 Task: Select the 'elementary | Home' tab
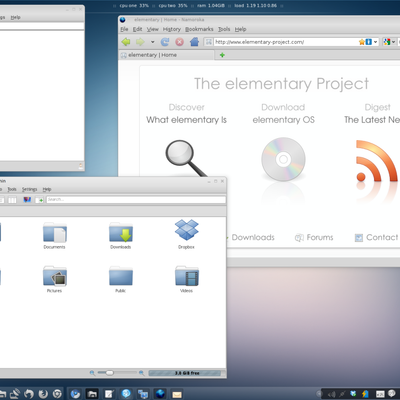[166, 55]
